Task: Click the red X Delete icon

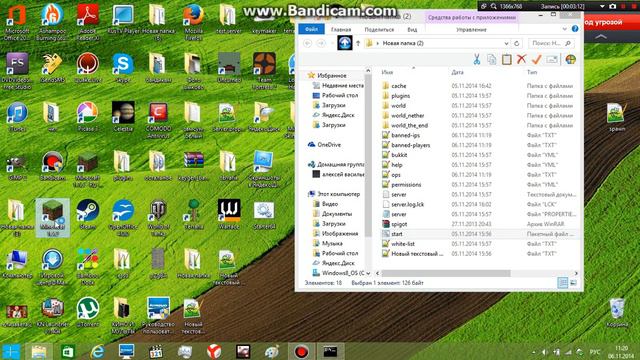Action: pyautogui.click(x=521, y=60)
